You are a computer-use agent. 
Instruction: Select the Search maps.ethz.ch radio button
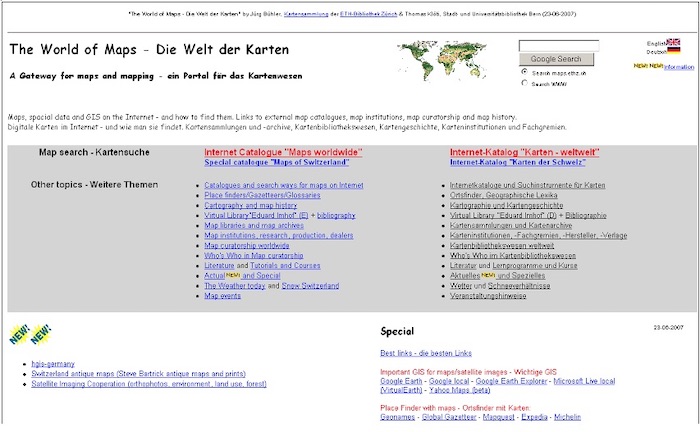(525, 71)
